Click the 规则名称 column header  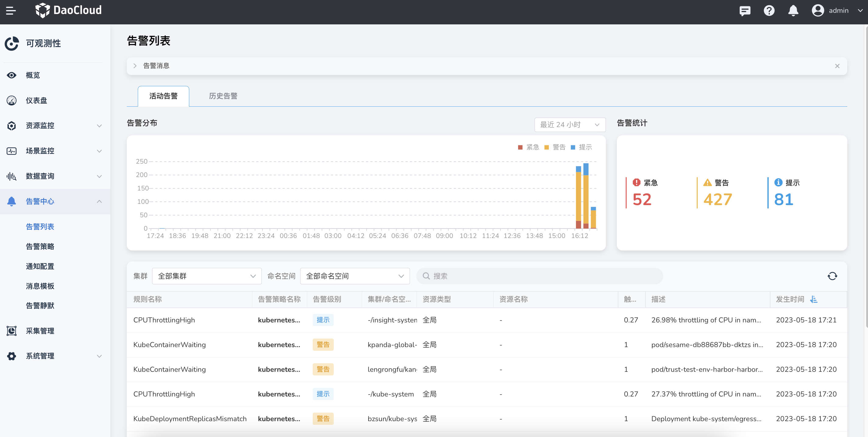tap(147, 299)
